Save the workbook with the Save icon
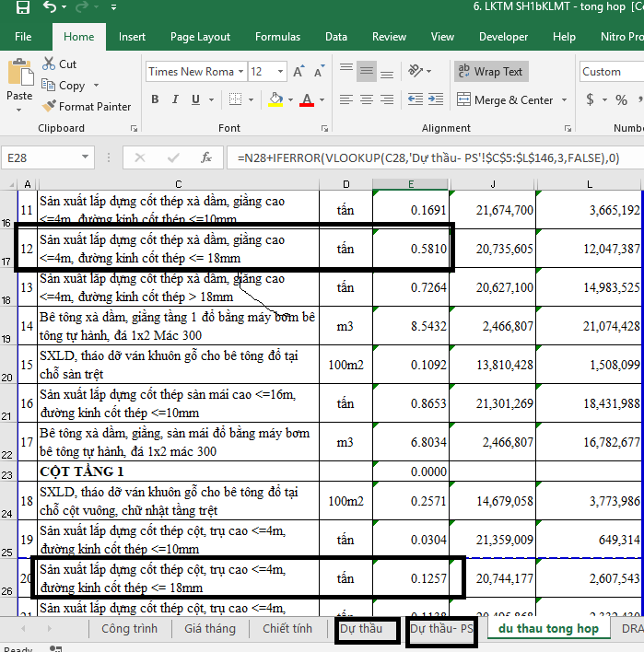The image size is (644, 652). pos(23,7)
